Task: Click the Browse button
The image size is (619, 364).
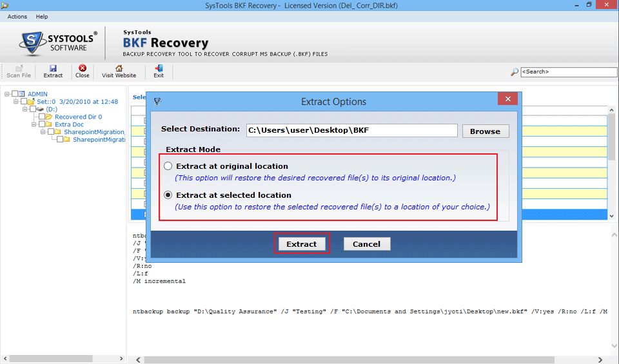Action: [486, 131]
